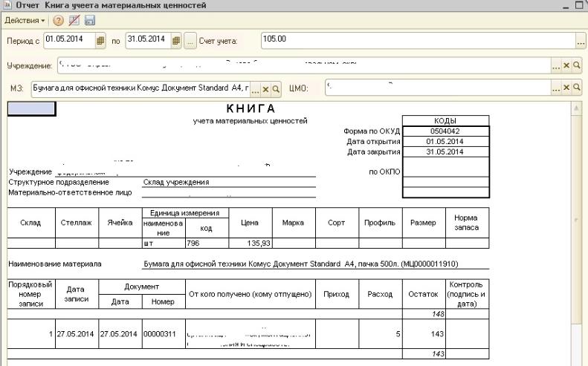Screen dimensions: 588x366
Task: Click the save diskette icon
Action: point(89,19)
